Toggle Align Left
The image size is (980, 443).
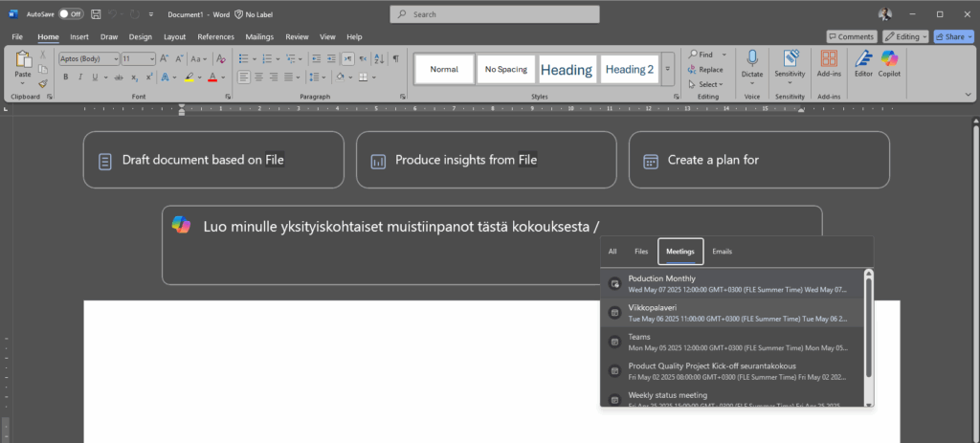tap(244, 78)
